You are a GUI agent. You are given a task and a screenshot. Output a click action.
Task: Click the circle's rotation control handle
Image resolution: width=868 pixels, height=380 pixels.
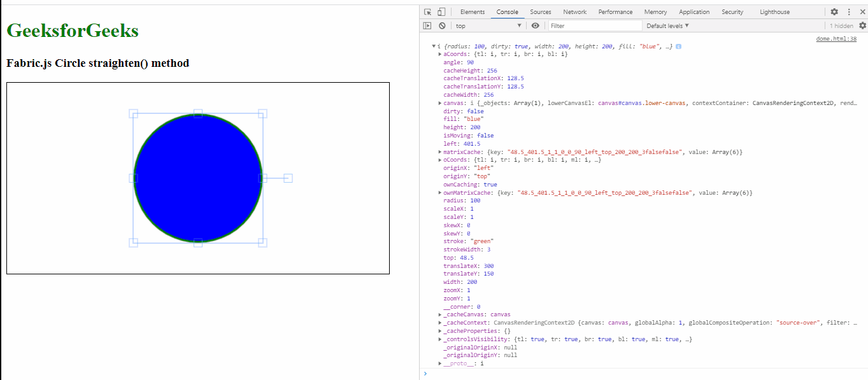coord(288,178)
